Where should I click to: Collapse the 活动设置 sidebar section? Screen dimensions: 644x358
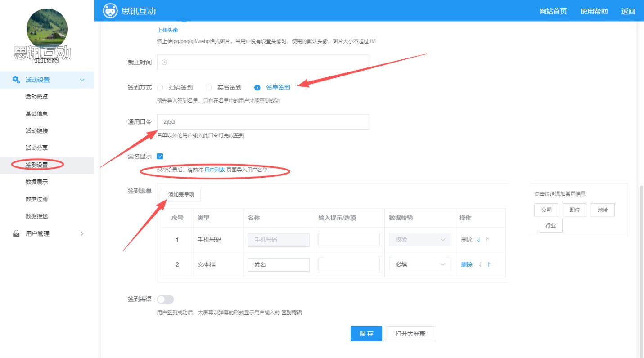(82, 80)
